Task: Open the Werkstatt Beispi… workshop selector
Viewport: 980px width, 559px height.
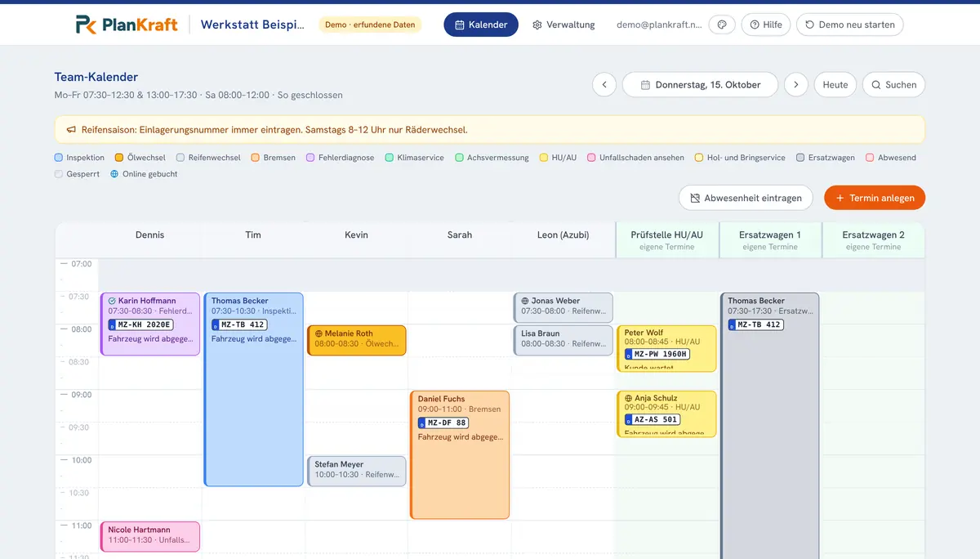Action: click(252, 25)
